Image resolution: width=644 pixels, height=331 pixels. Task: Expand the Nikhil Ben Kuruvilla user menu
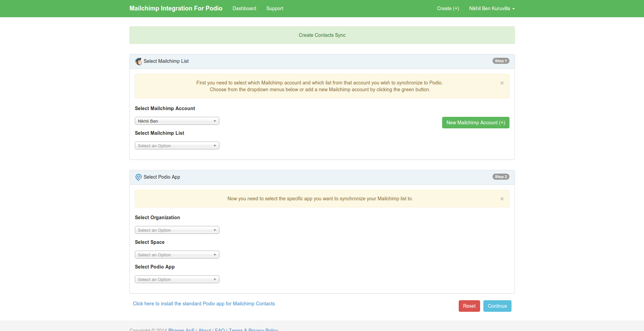492,8
